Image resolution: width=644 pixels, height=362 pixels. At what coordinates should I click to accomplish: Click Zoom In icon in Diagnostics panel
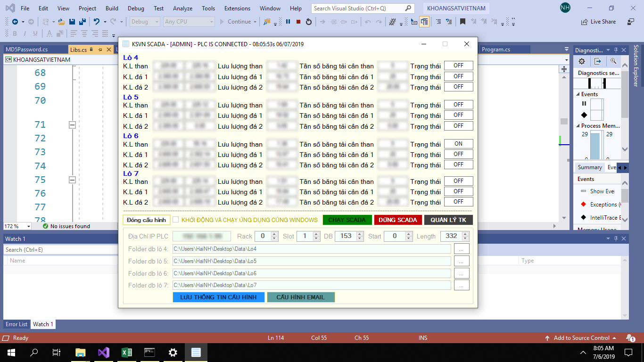click(613, 61)
